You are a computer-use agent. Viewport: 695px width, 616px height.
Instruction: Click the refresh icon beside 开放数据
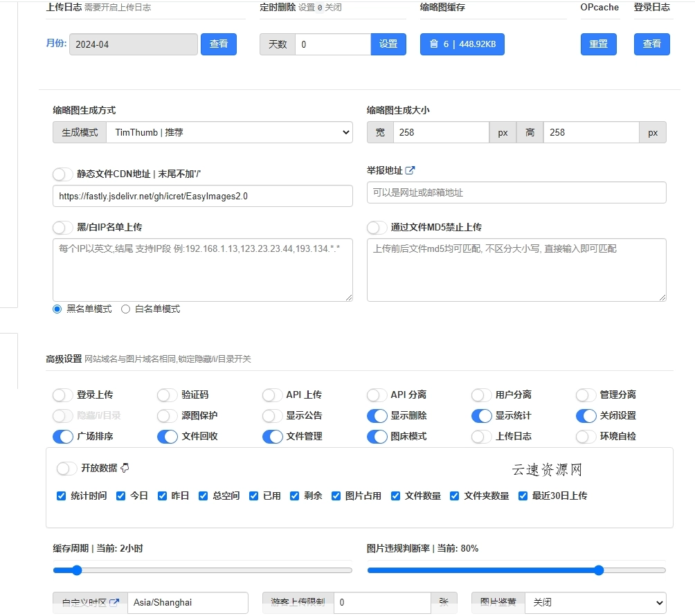(x=126, y=469)
